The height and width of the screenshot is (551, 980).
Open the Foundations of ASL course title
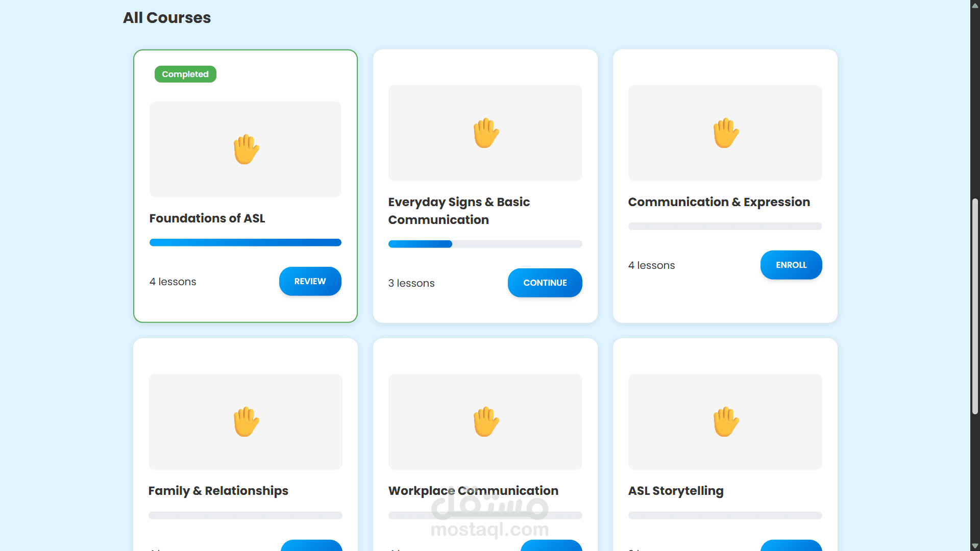click(207, 218)
